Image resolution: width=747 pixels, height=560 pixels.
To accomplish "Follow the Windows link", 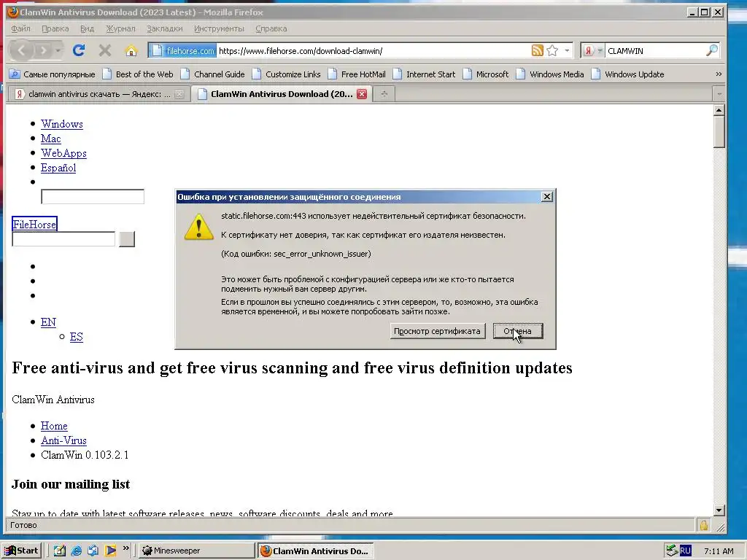I will pyautogui.click(x=62, y=124).
